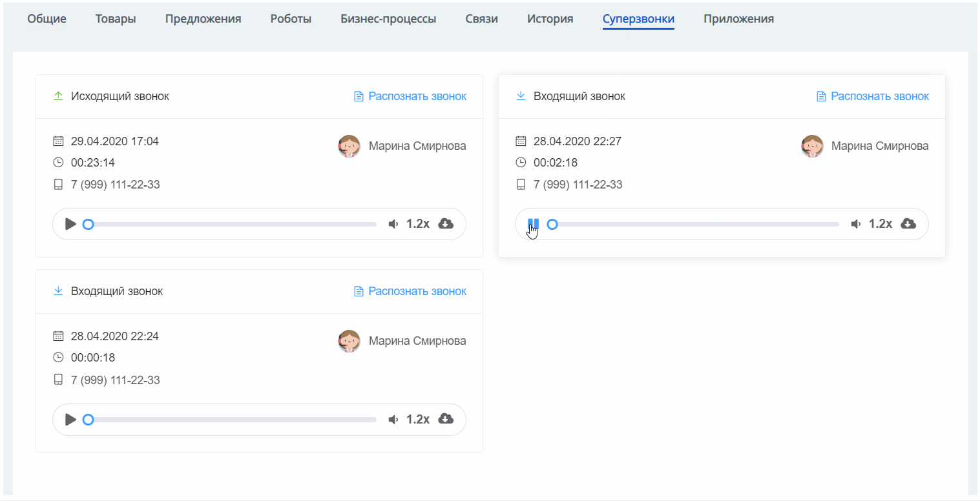
Task: Play the 29.04.2020 17:04 outgoing call recording
Action: [71, 224]
